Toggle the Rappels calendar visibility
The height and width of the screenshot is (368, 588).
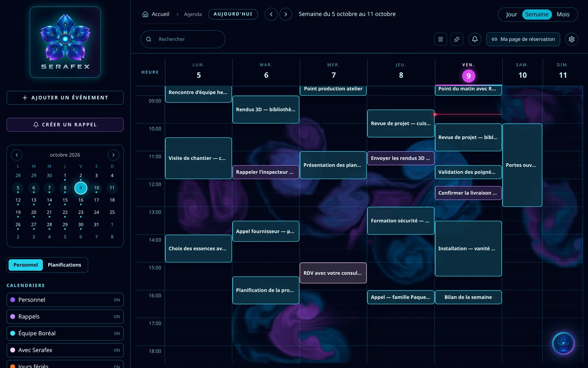[x=117, y=317]
